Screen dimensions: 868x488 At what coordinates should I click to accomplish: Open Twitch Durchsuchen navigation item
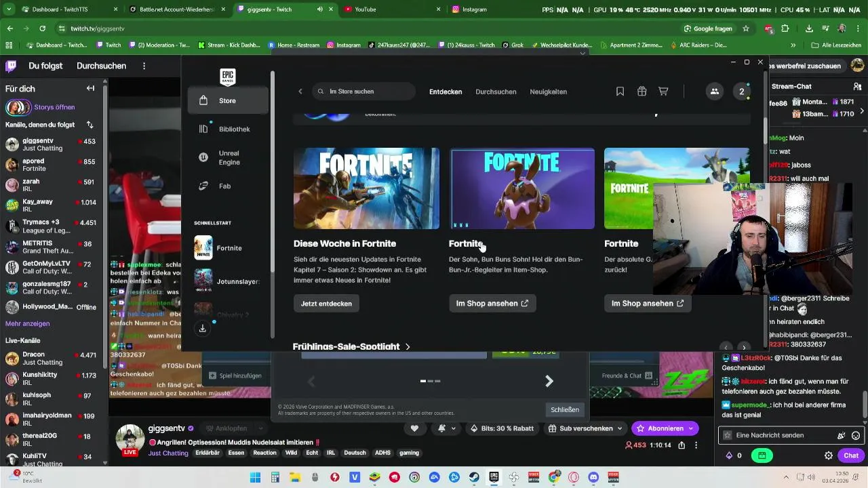(x=101, y=66)
